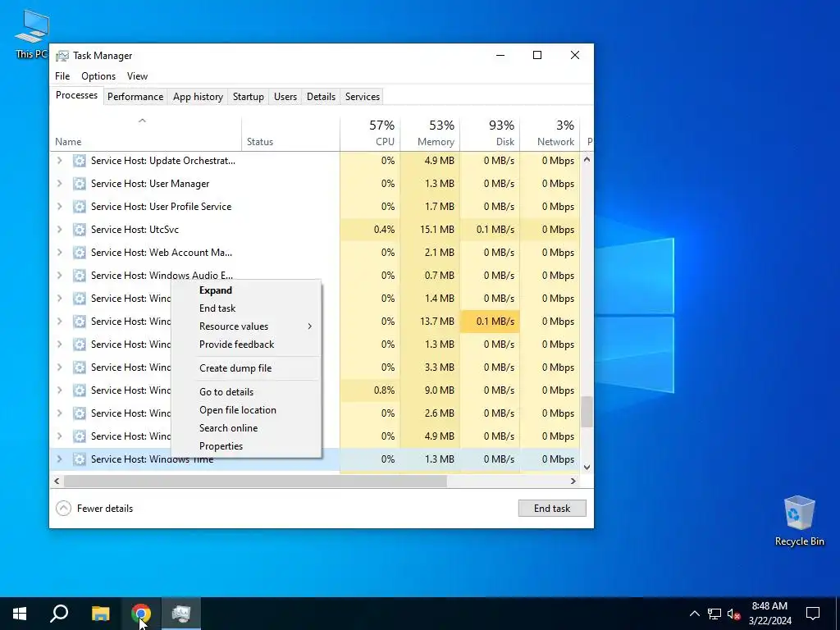
Task: Click Task Manager taskbar icon
Action: (181, 614)
